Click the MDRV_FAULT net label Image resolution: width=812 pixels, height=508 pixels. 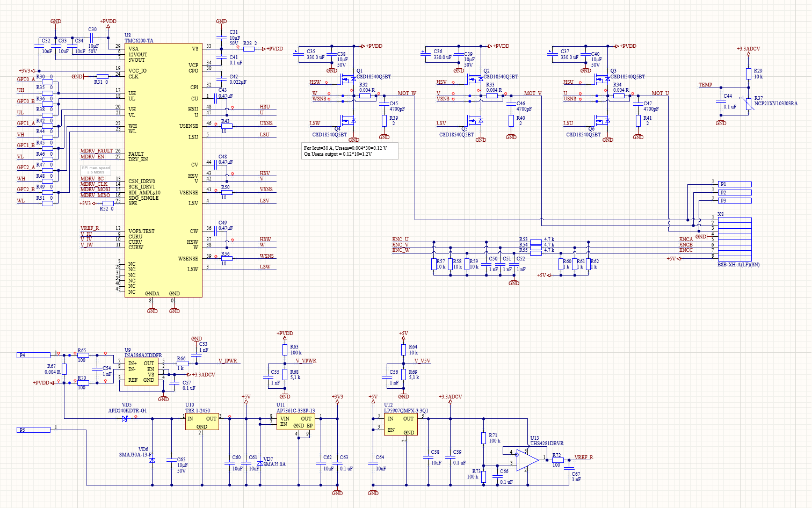[x=97, y=151]
